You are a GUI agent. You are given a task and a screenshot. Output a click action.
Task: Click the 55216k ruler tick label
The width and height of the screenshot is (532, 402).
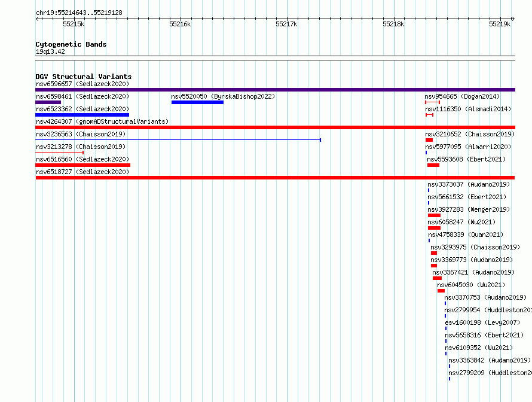[x=180, y=24]
